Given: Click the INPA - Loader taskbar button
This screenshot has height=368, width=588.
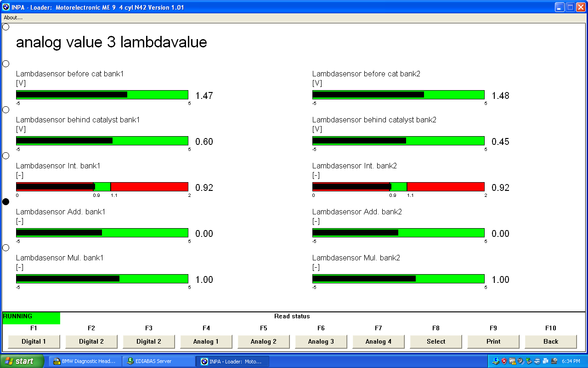Looking at the screenshot, I should [232, 361].
